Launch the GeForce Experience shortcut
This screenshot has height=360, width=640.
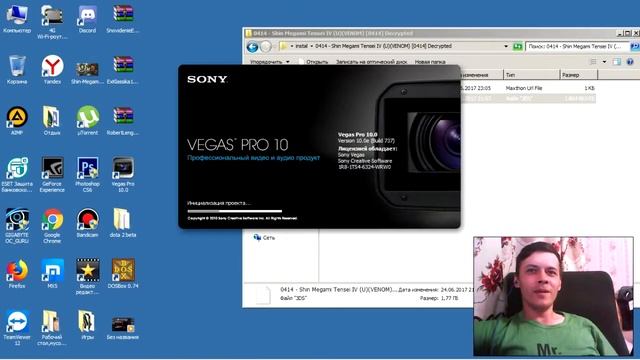52,175
